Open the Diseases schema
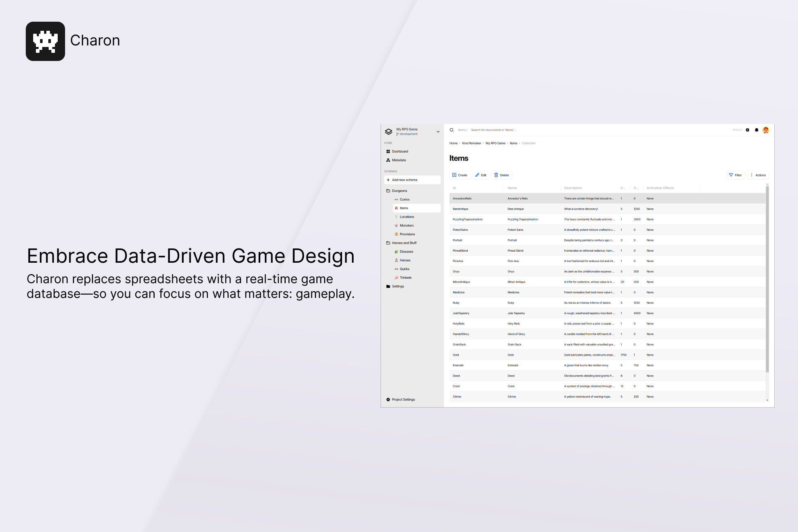 coord(406,251)
